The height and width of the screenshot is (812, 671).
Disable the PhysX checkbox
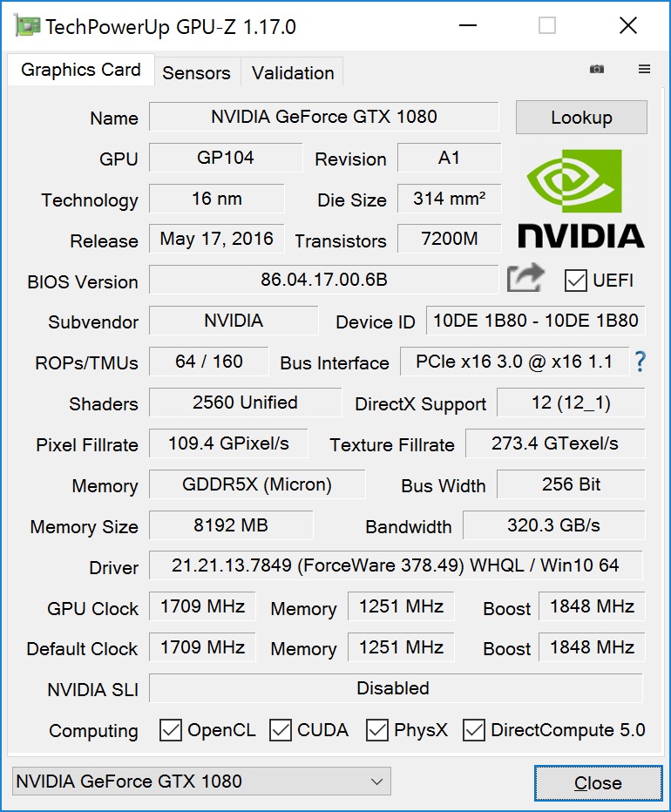pos(376,731)
